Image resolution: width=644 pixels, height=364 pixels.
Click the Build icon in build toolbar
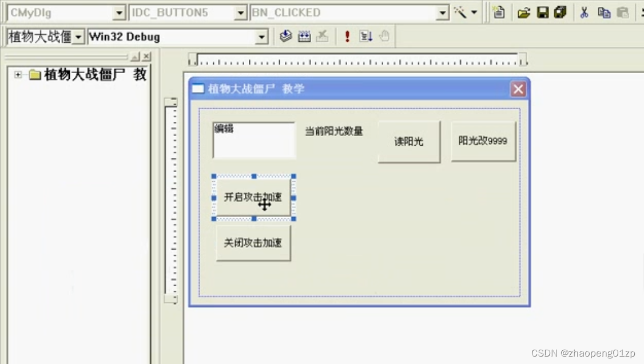[304, 36]
